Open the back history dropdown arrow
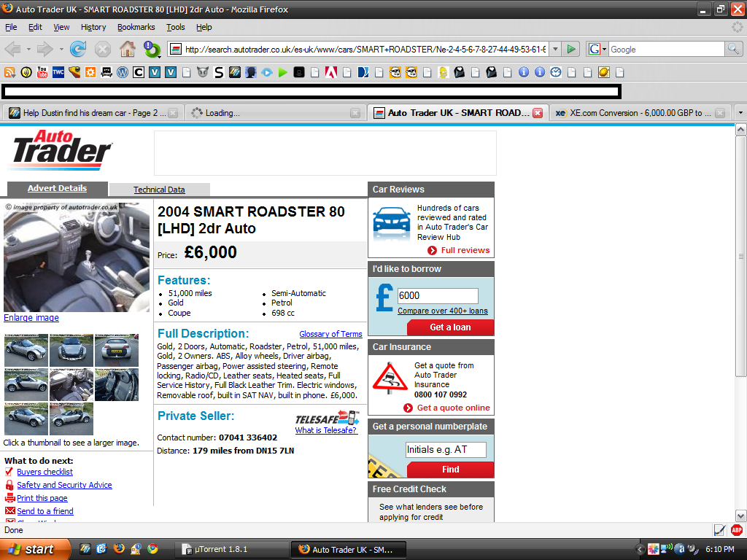The height and width of the screenshot is (560, 747). (28, 49)
